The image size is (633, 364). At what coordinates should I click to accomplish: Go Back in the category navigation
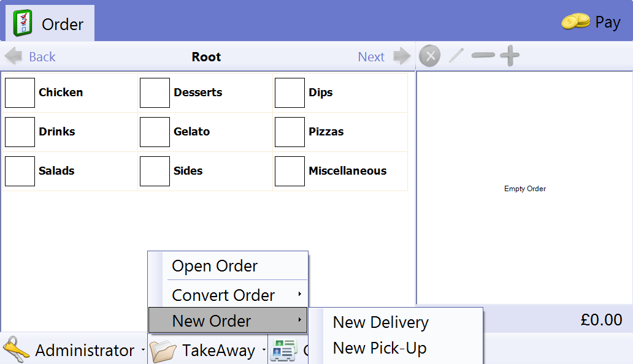[31, 57]
